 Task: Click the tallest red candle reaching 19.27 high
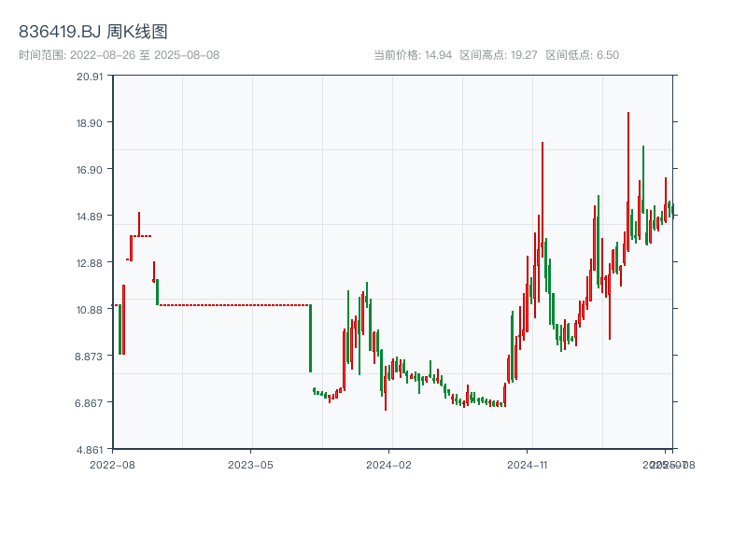click(x=628, y=181)
